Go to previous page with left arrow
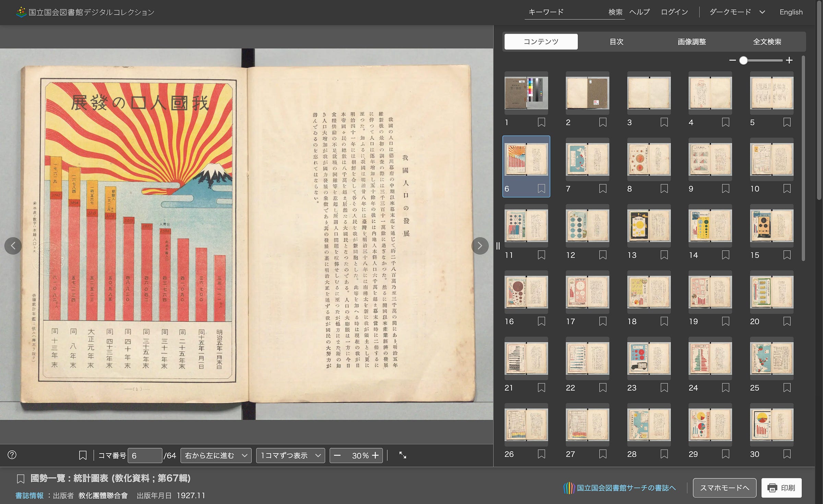823x504 pixels. 13,246
